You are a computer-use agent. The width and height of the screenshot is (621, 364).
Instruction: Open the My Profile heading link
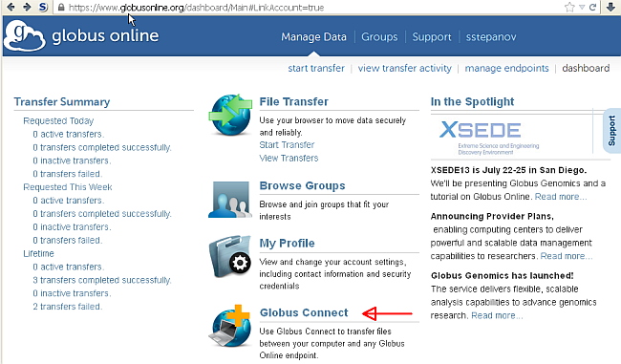(288, 244)
